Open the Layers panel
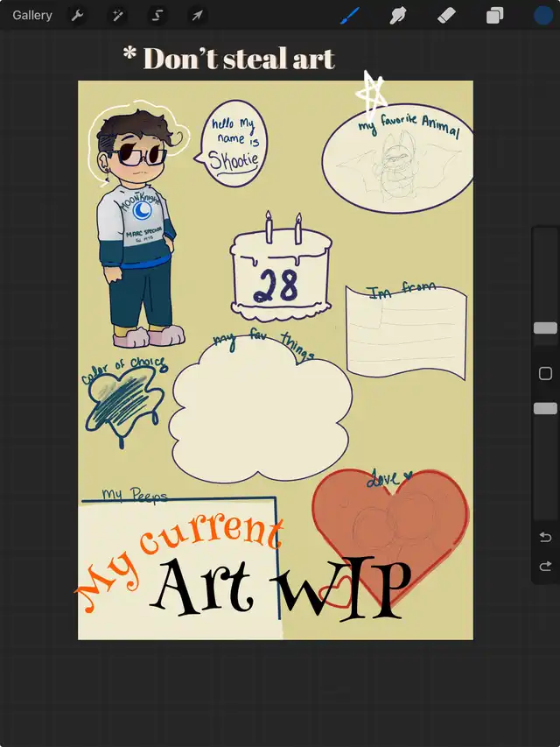The height and width of the screenshot is (747, 560). click(494, 15)
